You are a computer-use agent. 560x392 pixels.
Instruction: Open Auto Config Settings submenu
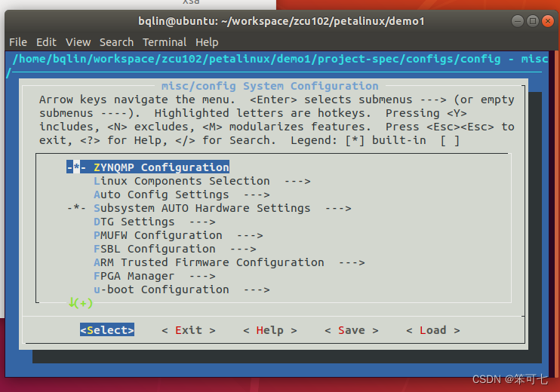point(181,194)
